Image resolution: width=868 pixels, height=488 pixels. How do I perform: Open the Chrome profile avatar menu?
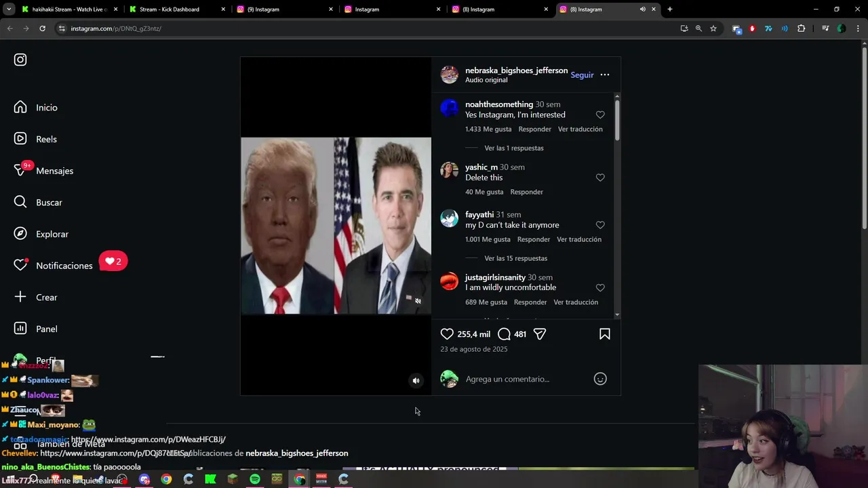842,28
